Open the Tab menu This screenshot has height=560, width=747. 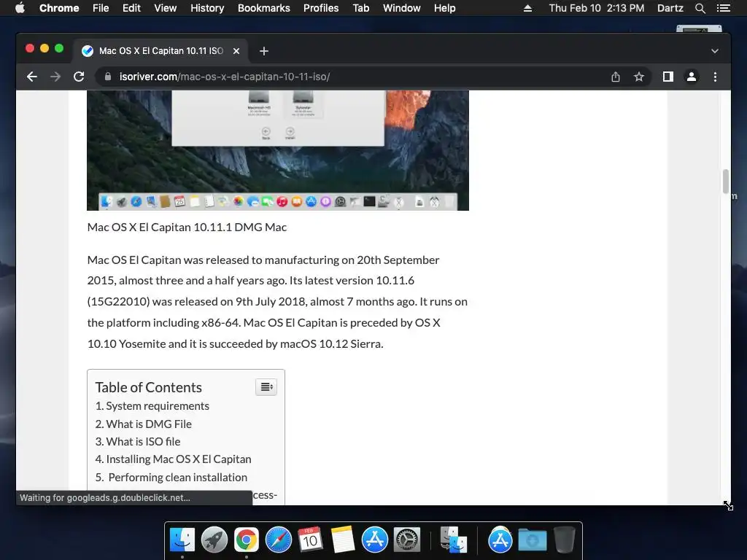(x=361, y=8)
